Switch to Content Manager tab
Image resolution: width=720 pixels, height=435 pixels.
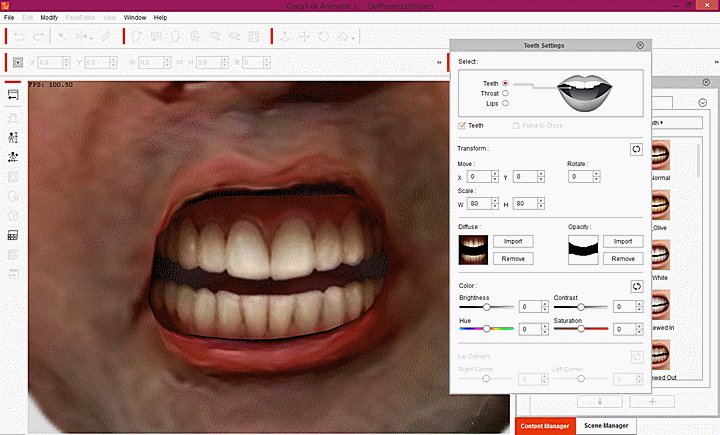545,426
